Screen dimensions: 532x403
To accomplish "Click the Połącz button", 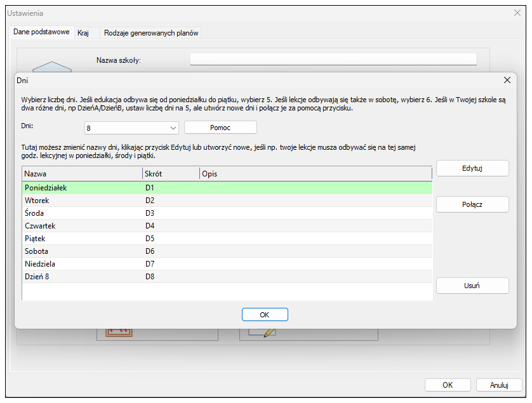I will 472,204.
